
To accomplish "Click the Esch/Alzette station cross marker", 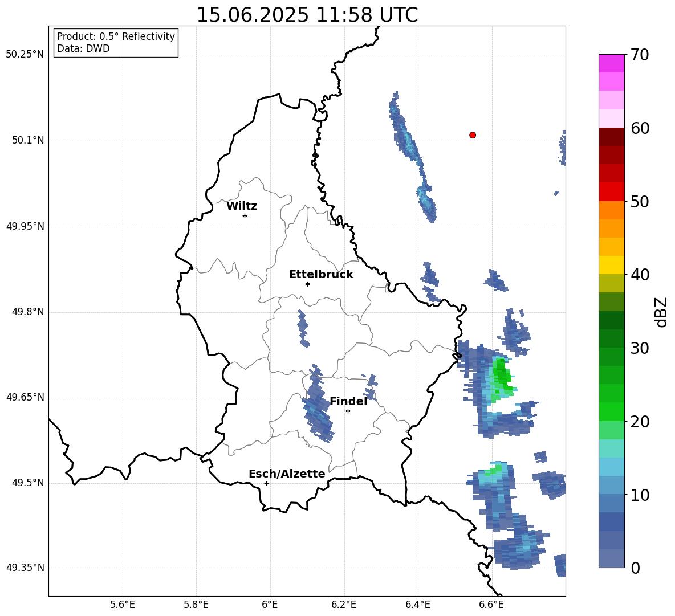I will [266, 483].
